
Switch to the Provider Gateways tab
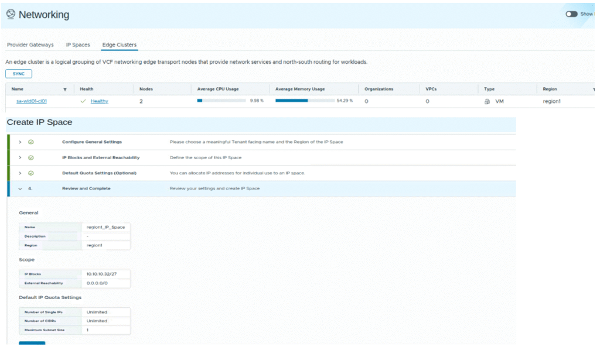click(30, 45)
